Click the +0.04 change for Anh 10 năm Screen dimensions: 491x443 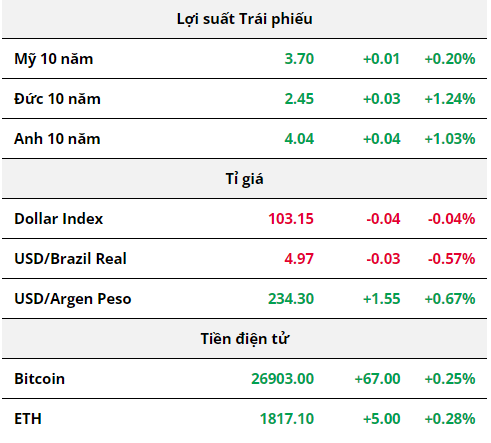pos(382,139)
